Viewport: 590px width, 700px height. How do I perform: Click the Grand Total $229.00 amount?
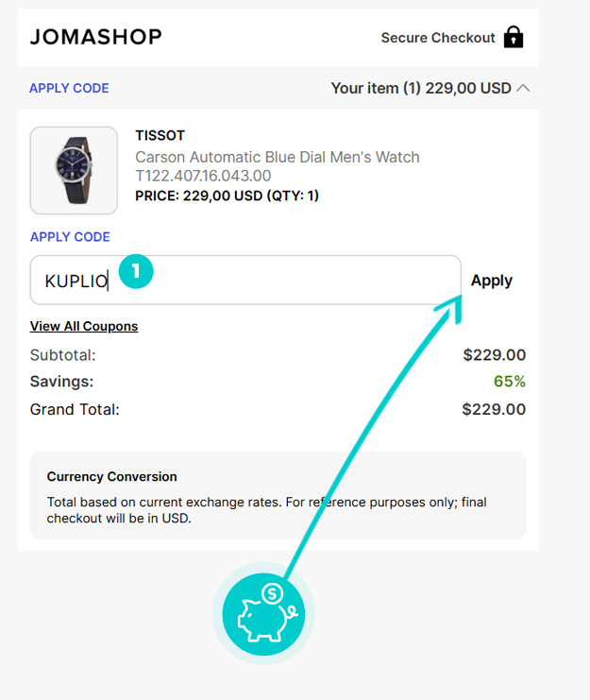click(x=494, y=409)
